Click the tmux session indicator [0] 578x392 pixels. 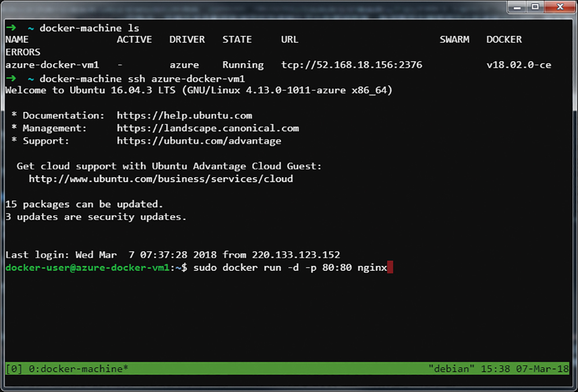click(13, 368)
